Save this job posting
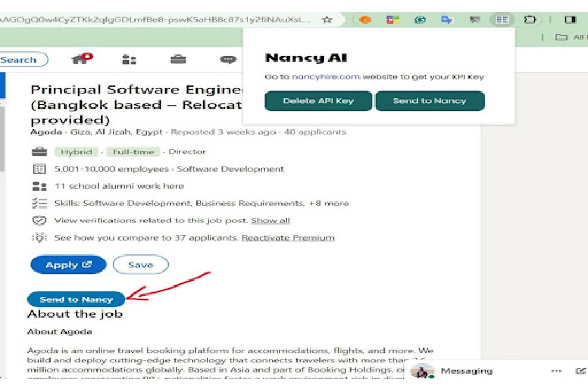This screenshot has width=588, height=392. pos(140,265)
